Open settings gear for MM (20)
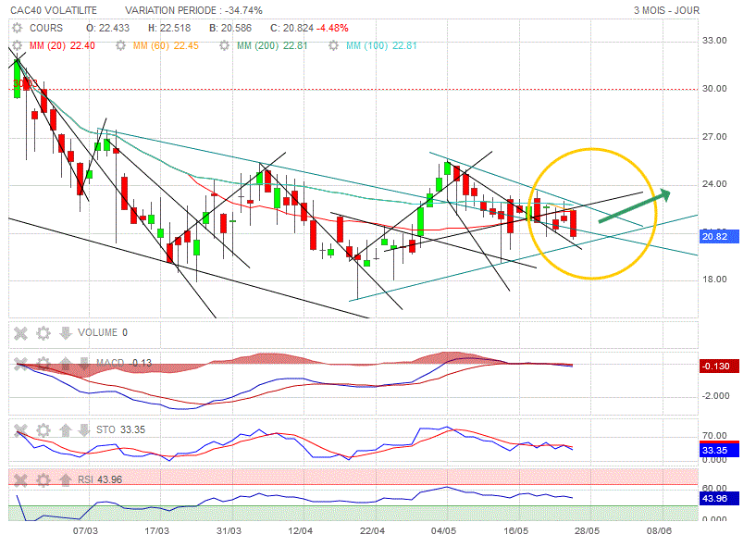Viewport: 756px width, 547px height. pyautogui.click(x=18, y=46)
